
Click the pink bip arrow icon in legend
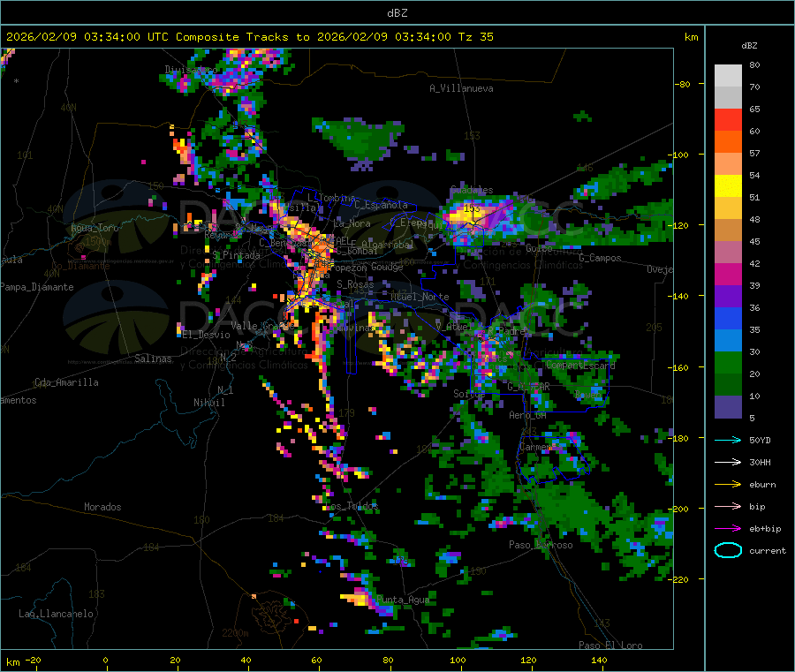pyautogui.click(x=728, y=506)
